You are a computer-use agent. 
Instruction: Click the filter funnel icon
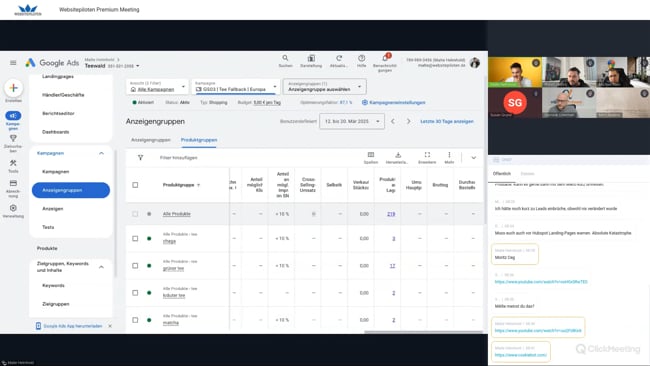click(141, 158)
